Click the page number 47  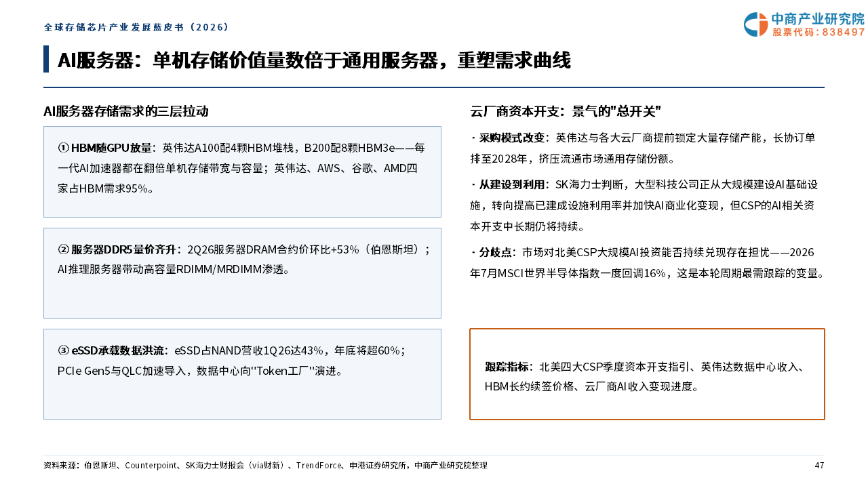coord(819,466)
